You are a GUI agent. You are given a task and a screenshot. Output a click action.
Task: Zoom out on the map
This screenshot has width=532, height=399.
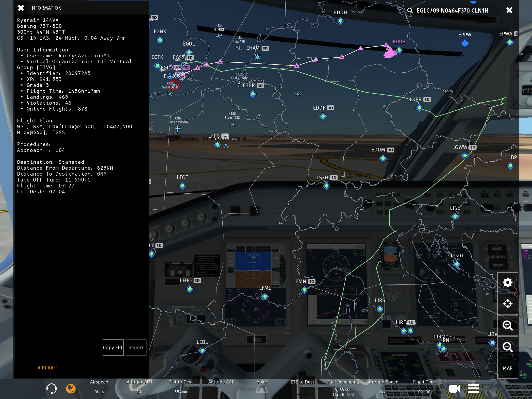pyautogui.click(x=507, y=347)
